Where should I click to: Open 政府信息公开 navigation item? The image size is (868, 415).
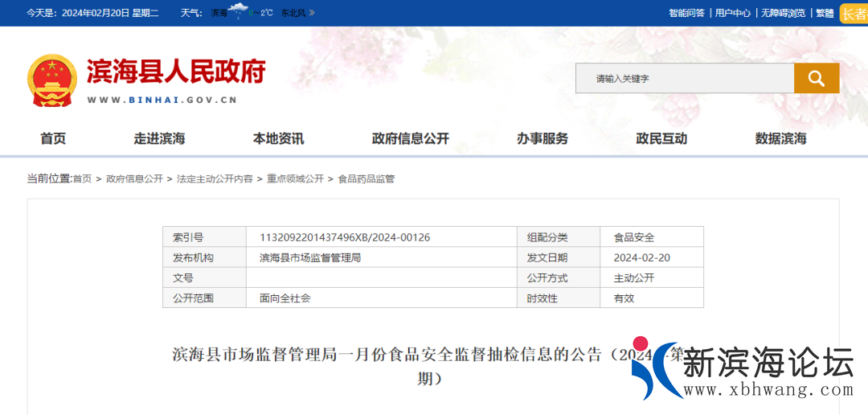(x=410, y=138)
